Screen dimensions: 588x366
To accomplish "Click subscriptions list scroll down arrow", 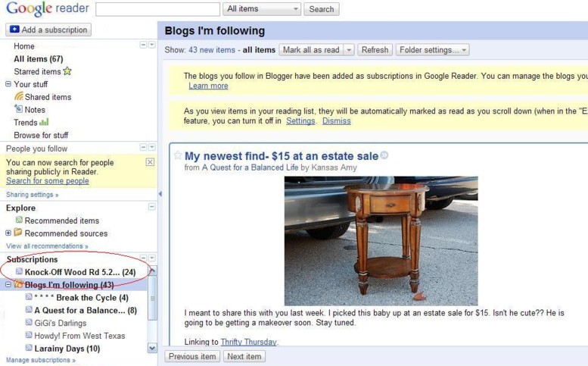I will tap(152, 348).
